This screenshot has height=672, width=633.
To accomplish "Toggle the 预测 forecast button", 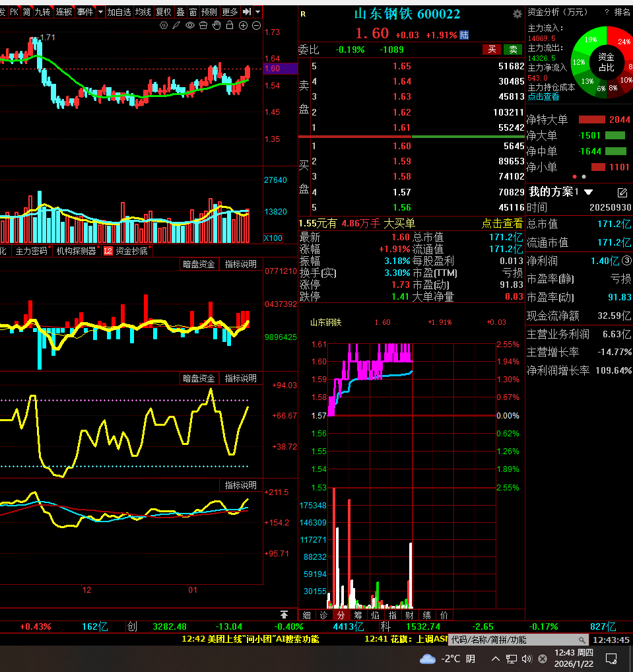I will 209,12.
